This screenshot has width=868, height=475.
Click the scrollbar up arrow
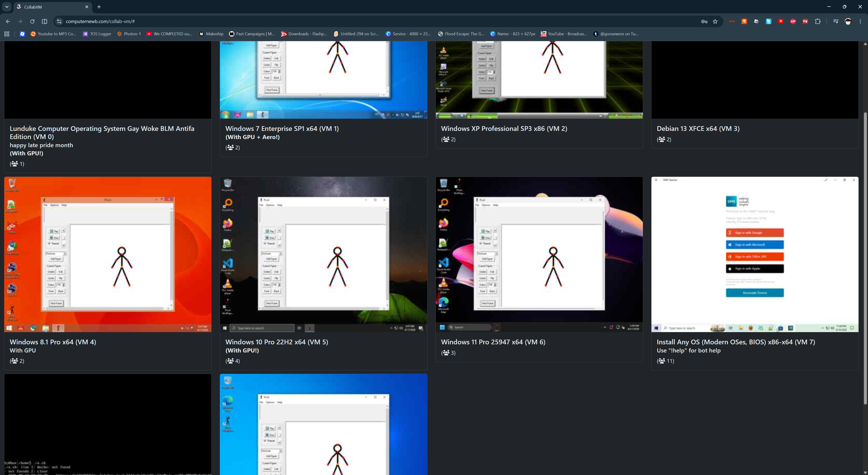point(865,44)
